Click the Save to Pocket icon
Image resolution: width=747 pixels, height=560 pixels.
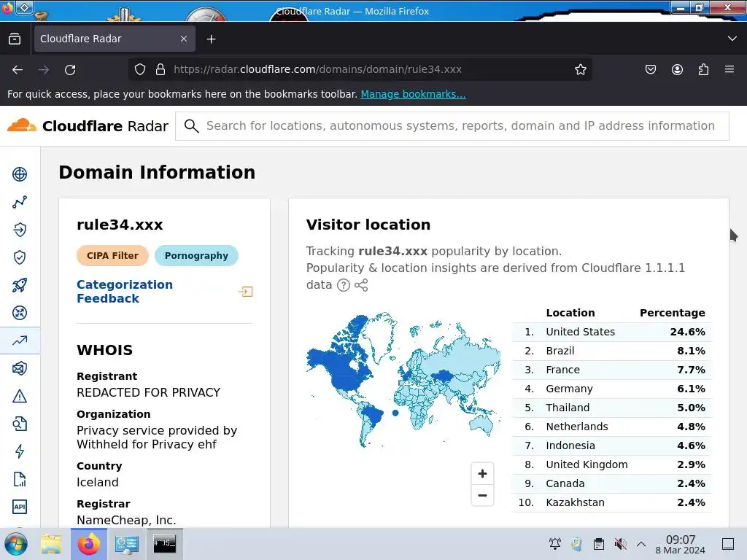650,69
